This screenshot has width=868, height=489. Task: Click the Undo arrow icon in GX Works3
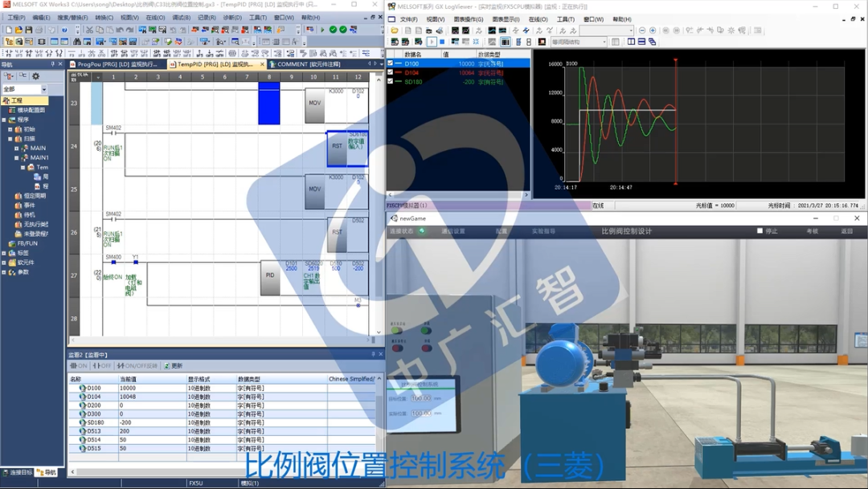click(x=120, y=30)
